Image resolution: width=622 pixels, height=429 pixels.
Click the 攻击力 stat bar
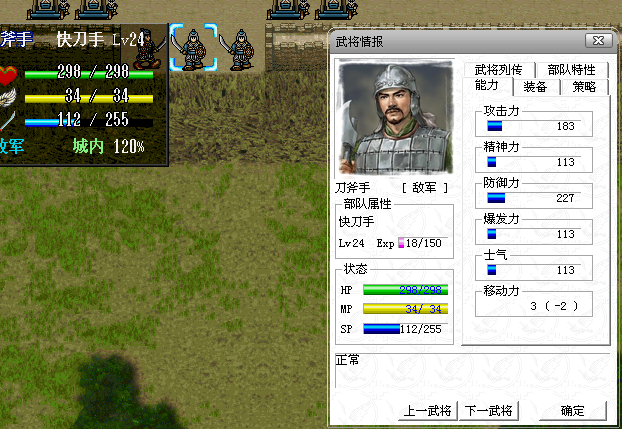tap(534, 126)
